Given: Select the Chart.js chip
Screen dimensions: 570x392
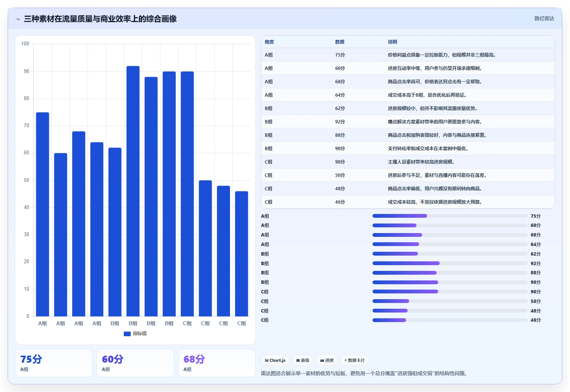Looking at the screenshot, I should [x=275, y=360].
